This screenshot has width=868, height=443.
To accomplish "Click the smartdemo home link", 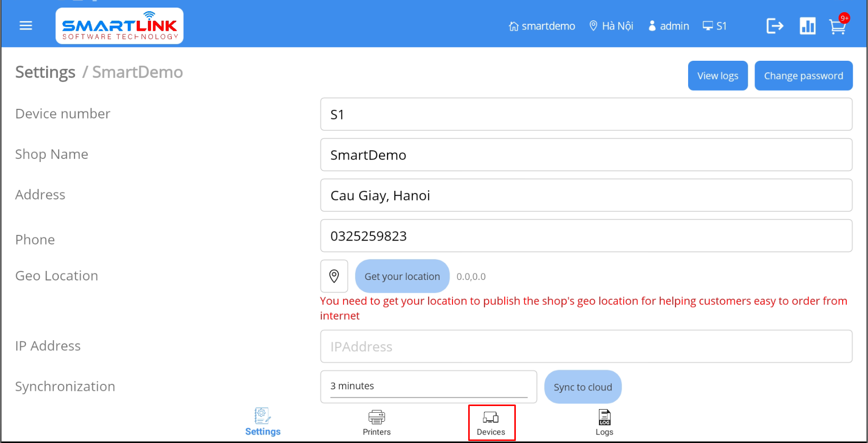I will 542,26.
